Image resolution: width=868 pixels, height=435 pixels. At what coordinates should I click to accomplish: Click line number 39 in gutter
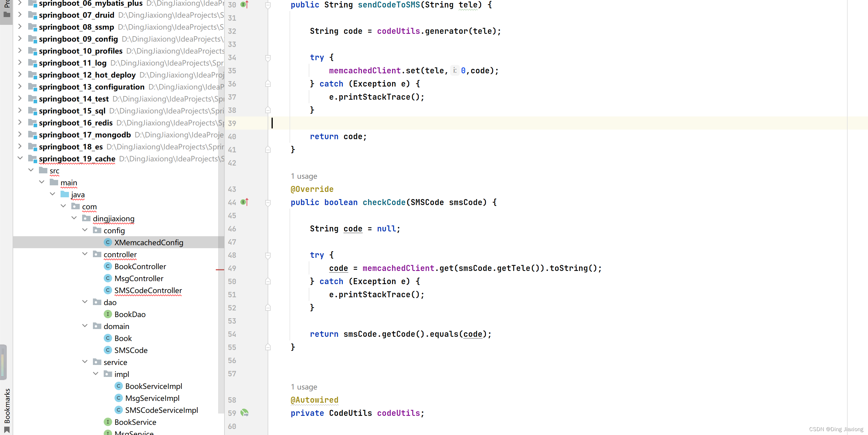tap(232, 123)
